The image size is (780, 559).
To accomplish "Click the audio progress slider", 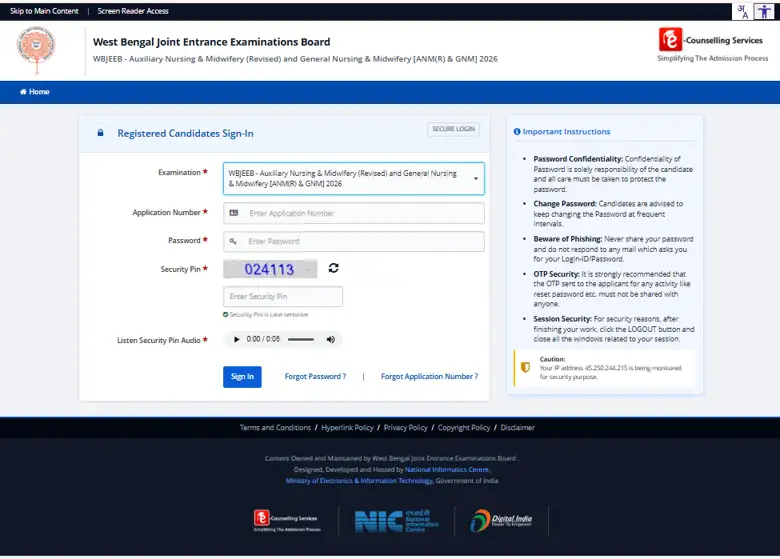I will pos(301,339).
